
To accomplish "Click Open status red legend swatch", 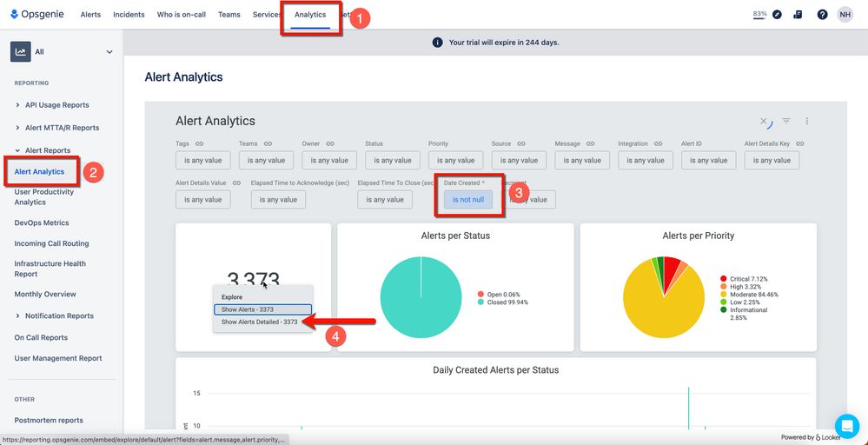I will (480, 295).
